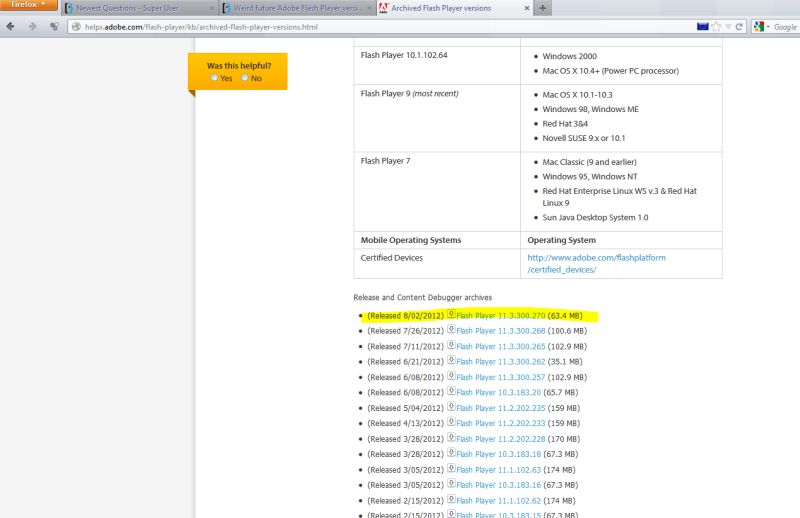
Task: Download Flash Player 11.2.202.233 archive
Action: point(501,424)
